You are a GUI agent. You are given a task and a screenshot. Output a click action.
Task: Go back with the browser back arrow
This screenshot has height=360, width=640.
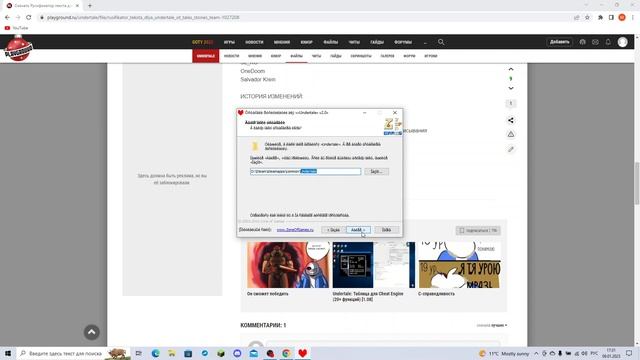(7, 18)
